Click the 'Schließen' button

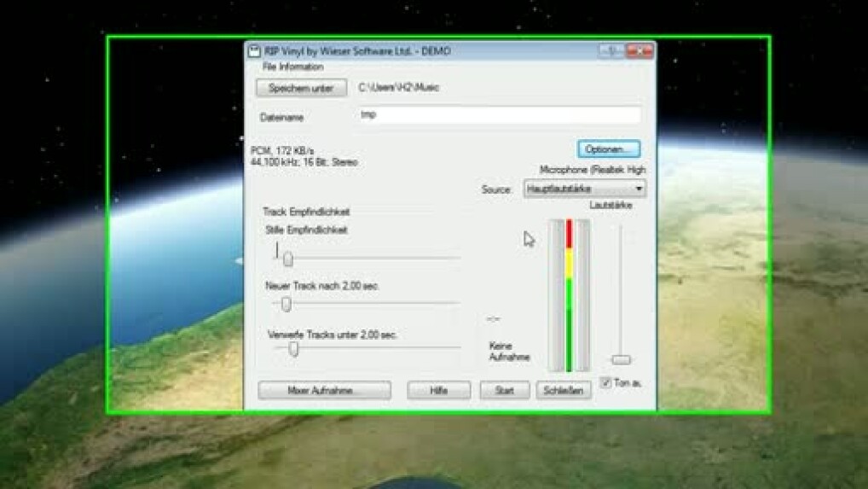pyautogui.click(x=564, y=390)
